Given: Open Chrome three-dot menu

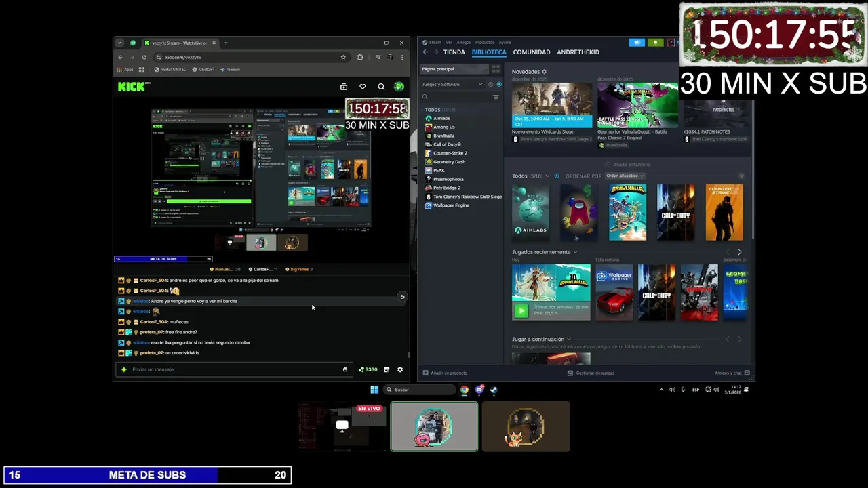Looking at the screenshot, I should (x=402, y=57).
